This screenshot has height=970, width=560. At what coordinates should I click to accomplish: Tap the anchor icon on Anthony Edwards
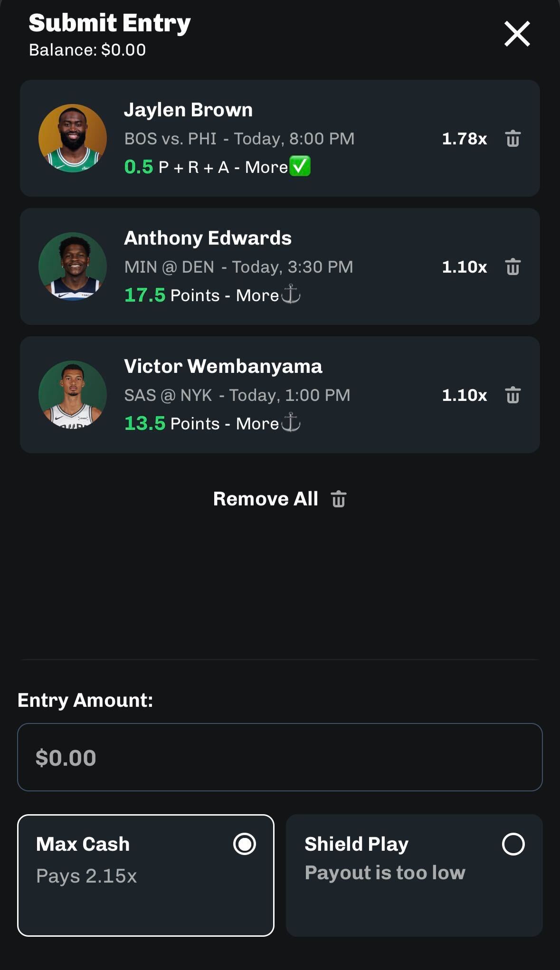291,295
